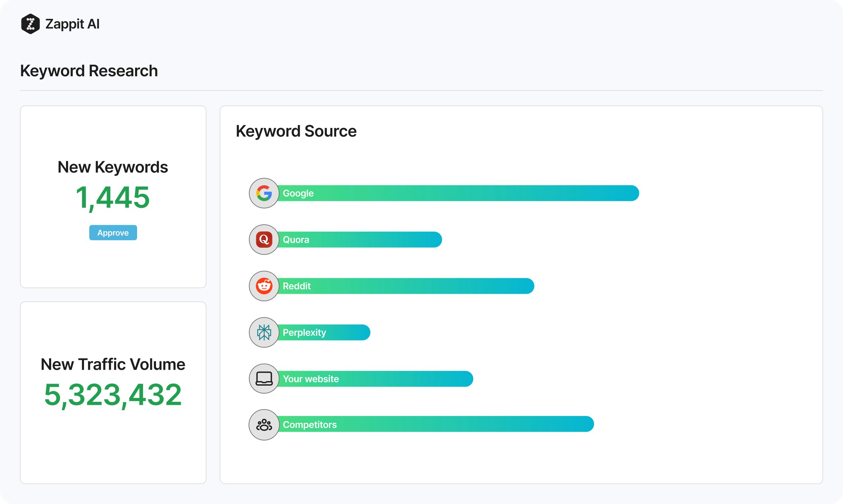Click the 1,445 new keywords count
843x504 pixels.
(113, 197)
